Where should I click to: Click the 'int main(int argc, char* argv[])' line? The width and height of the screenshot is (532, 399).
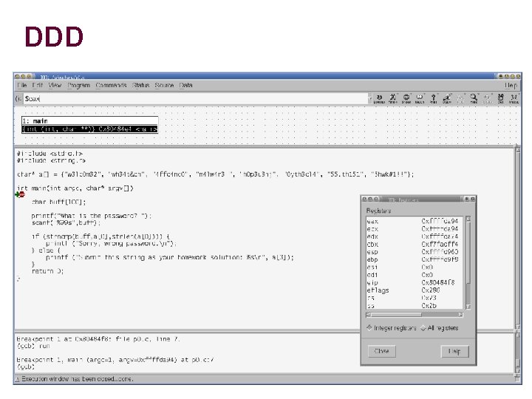click(x=75, y=188)
